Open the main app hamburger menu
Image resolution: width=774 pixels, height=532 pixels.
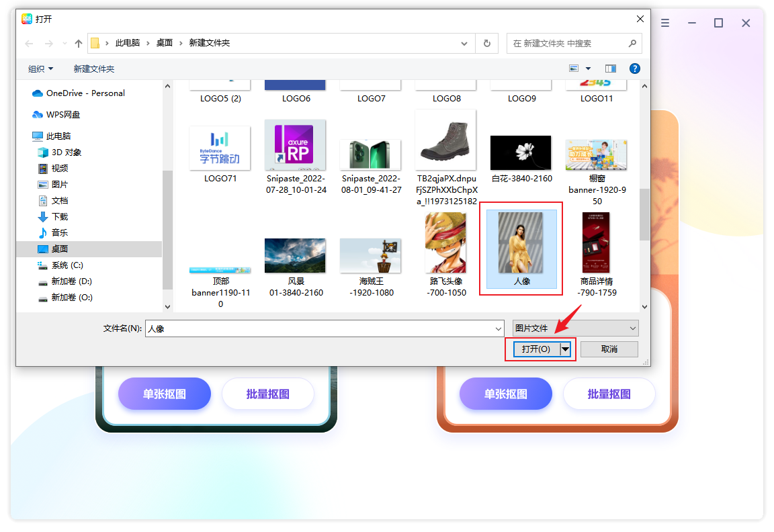click(665, 24)
